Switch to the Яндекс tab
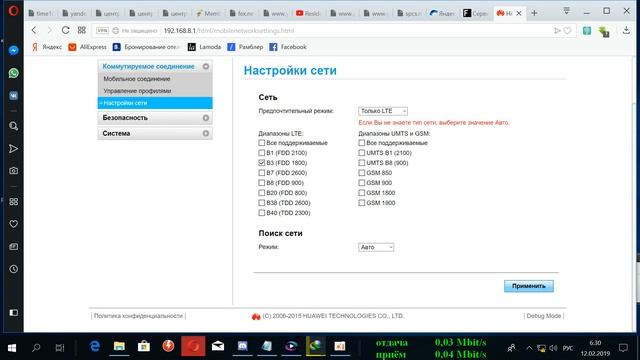Screen dimensions: 640x360 click(442, 13)
